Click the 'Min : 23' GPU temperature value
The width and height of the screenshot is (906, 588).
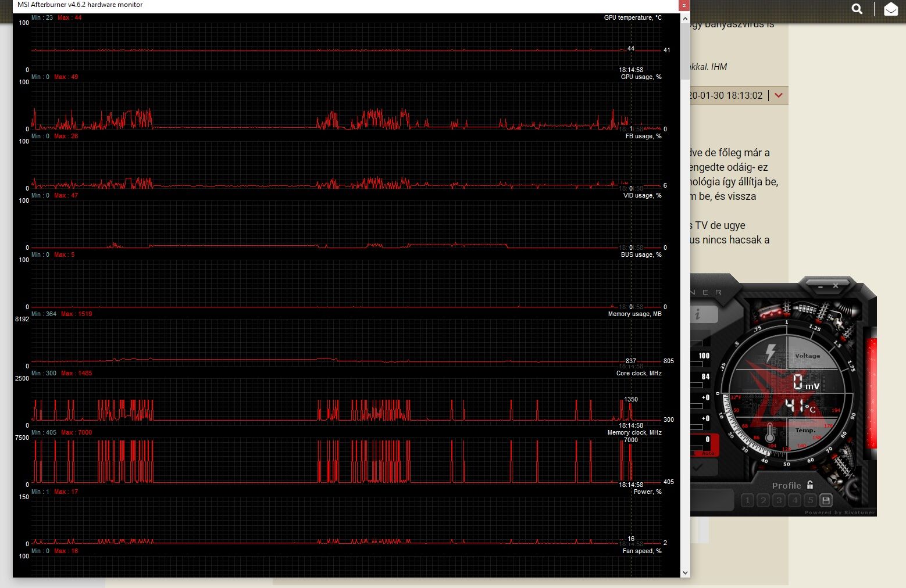coord(42,17)
